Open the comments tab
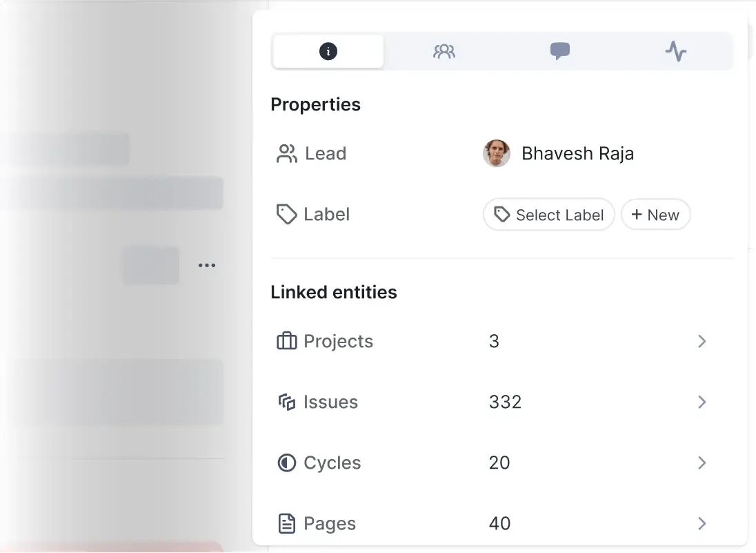This screenshot has width=756, height=553. tap(559, 52)
